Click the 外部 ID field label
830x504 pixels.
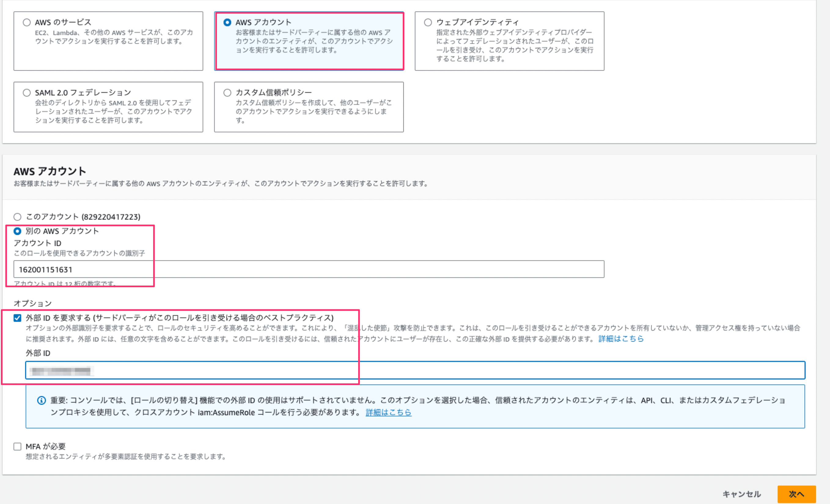(38, 353)
